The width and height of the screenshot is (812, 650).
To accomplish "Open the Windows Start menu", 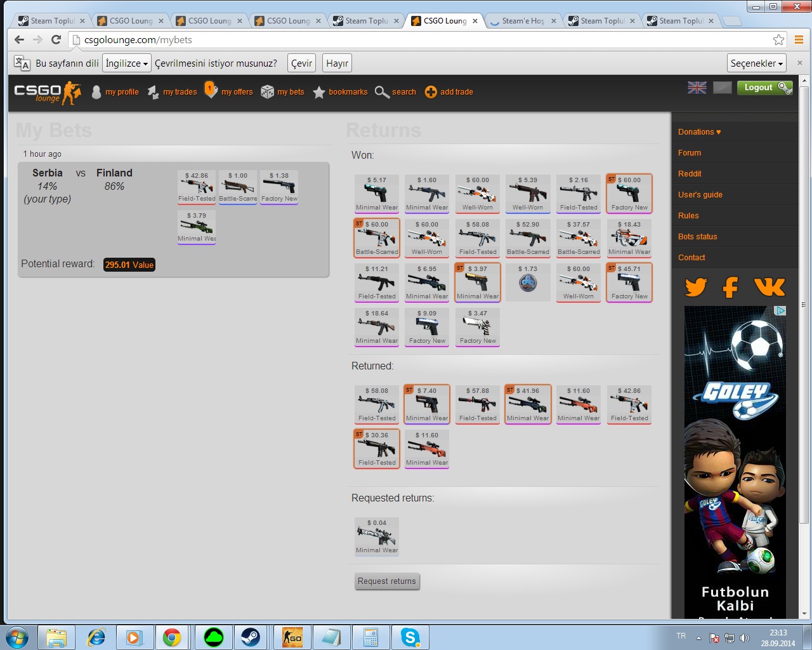I will (17, 637).
